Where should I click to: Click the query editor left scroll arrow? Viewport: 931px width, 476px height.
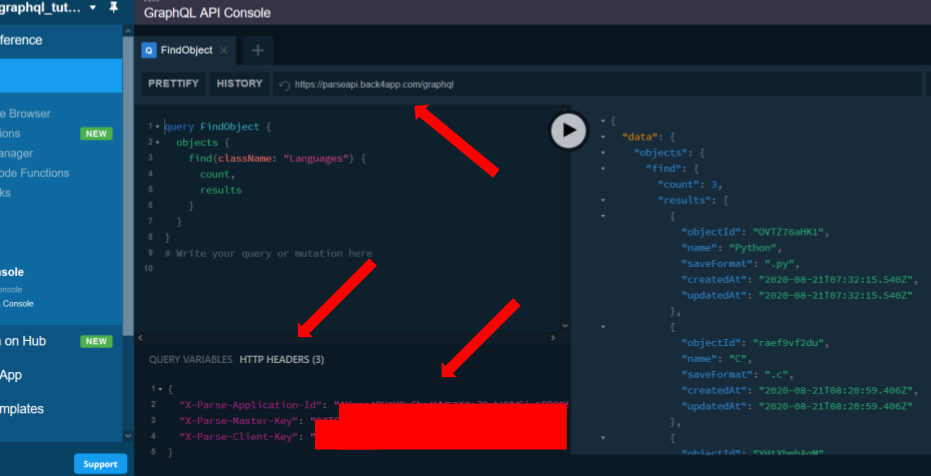[141, 339]
